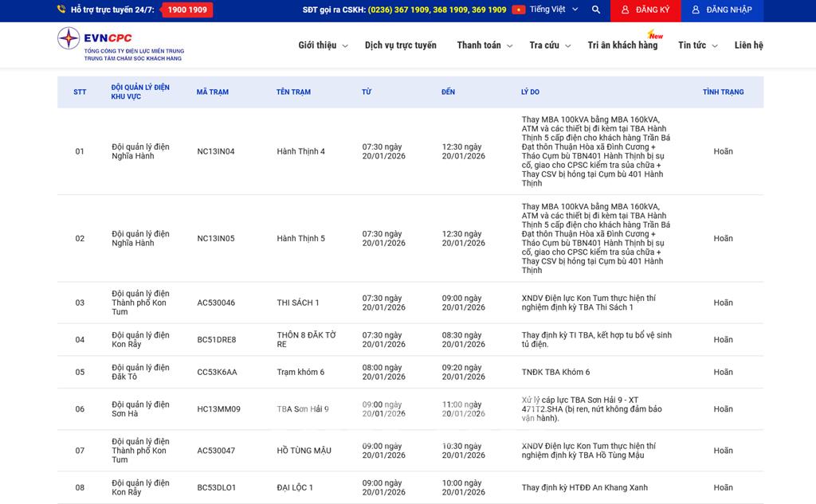Click the New badge above Tri ân

click(655, 35)
